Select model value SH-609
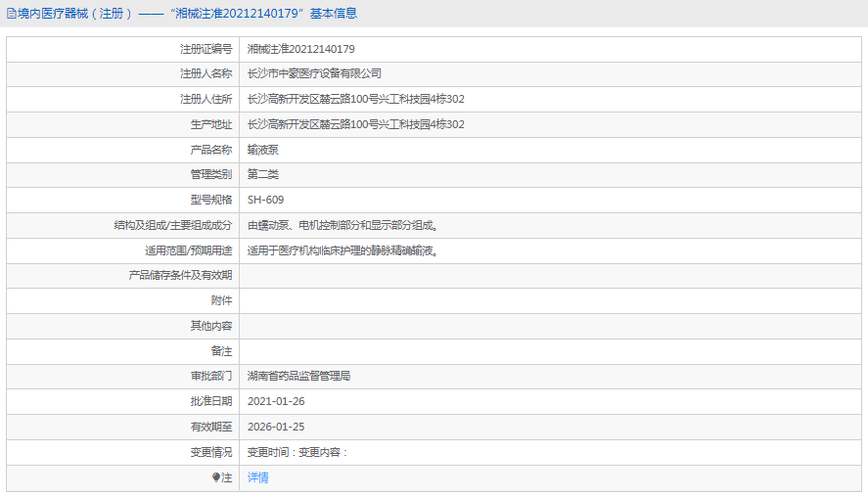The height and width of the screenshot is (498, 868). tap(266, 200)
